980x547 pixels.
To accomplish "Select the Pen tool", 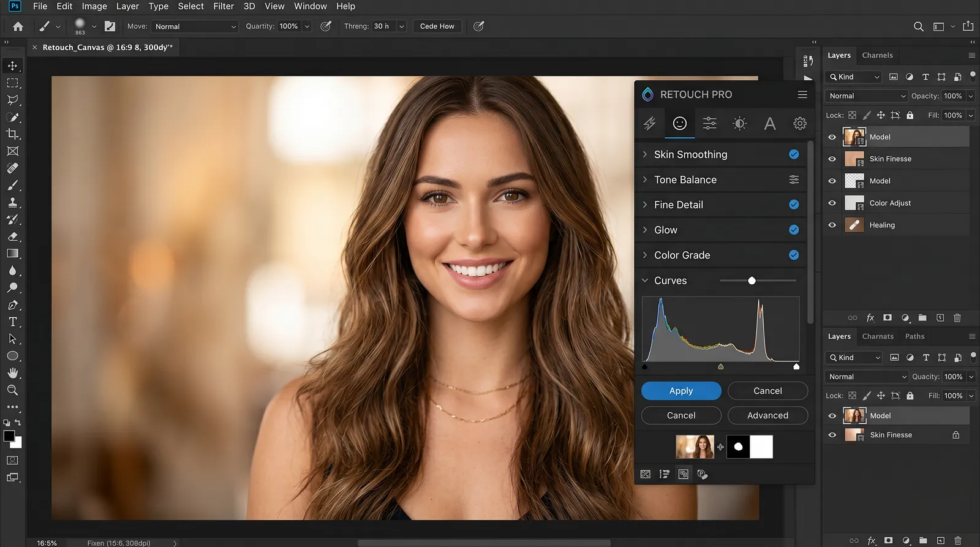I will click(x=12, y=304).
